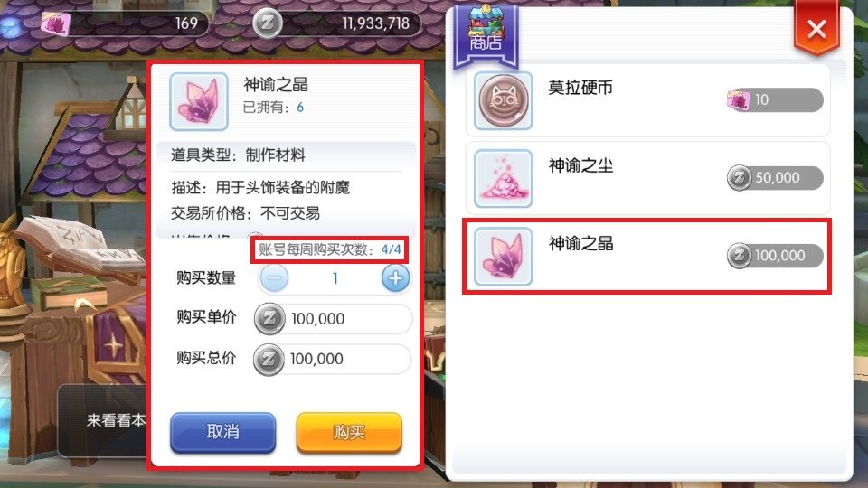
Task: Click the 100,000 price tag for 神谕之晶
Action: (775, 256)
